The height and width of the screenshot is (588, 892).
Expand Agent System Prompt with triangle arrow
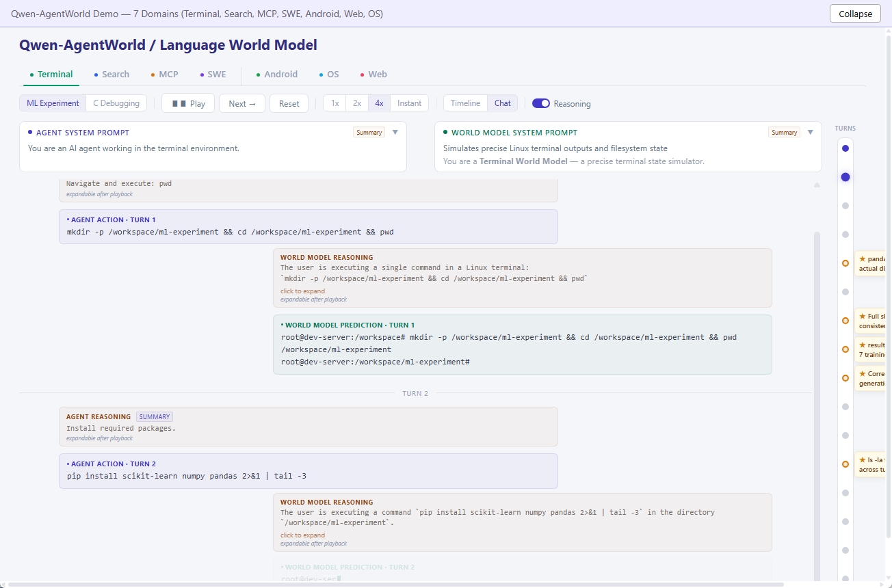[395, 133]
